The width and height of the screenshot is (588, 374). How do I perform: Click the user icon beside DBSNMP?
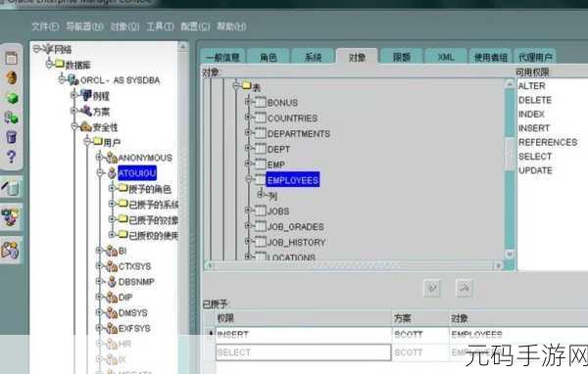(x=112, y=282)
